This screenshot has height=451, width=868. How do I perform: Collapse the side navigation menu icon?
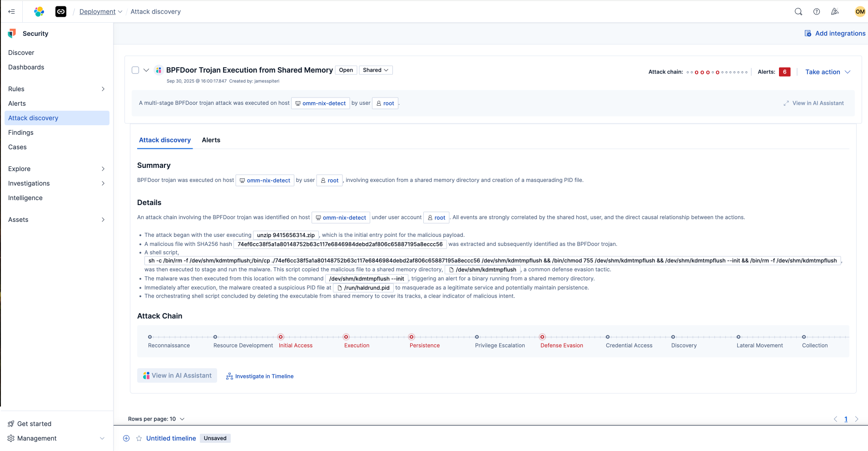pyautogui.click(x=12, y=12)
